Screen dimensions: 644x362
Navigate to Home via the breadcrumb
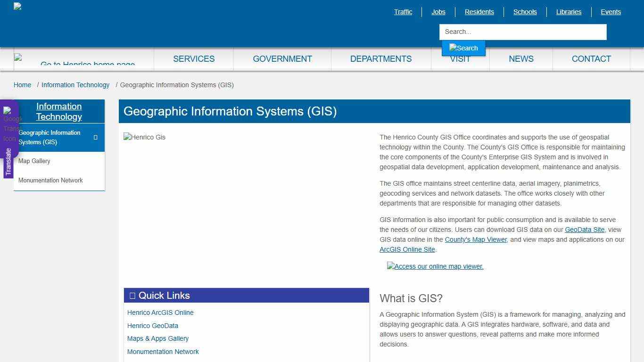(x=22, y=85)
